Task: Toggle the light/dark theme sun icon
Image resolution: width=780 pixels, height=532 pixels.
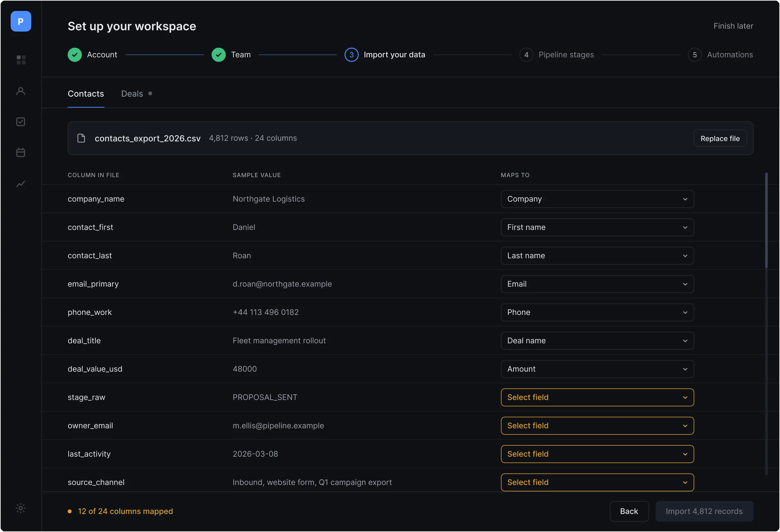Action: point(21,508)
